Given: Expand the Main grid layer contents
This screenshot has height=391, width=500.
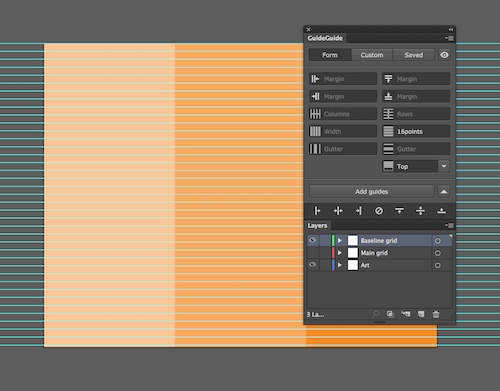Looking at the screenshot, I should (x=340, y=253).
